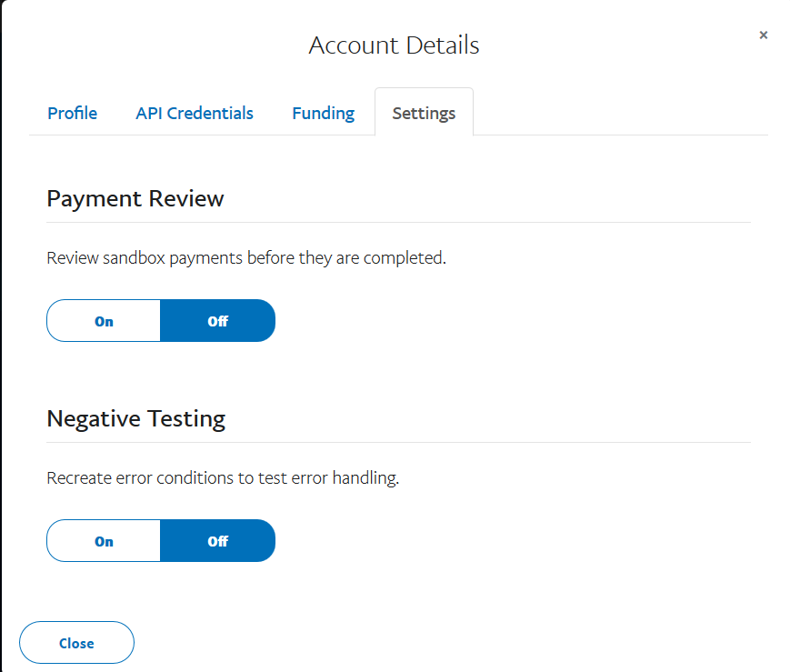Viewport: 790px width, 672px height.
Task: Select the Settings tab
Action: [x=424, y=114]
